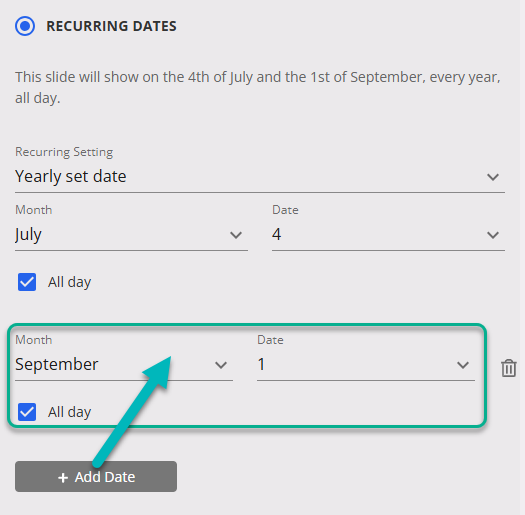Click the chevron next to Date value 4
525x515 pixels.
pos(493,235)
